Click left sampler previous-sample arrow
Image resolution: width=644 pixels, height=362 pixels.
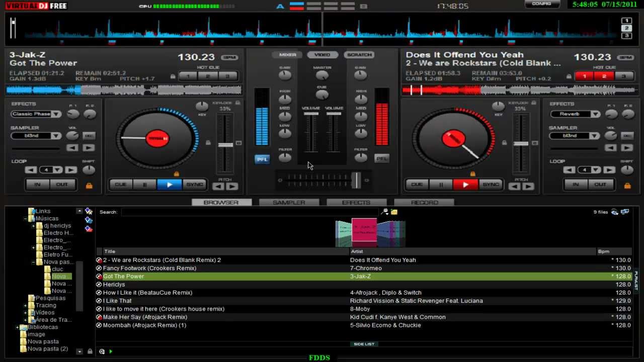(72, 148)
